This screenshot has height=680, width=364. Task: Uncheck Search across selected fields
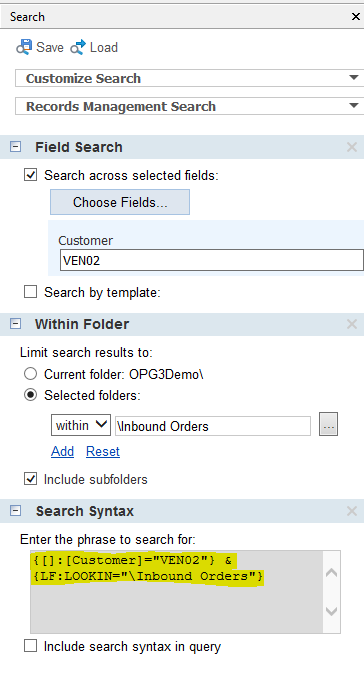coord(30,175)
